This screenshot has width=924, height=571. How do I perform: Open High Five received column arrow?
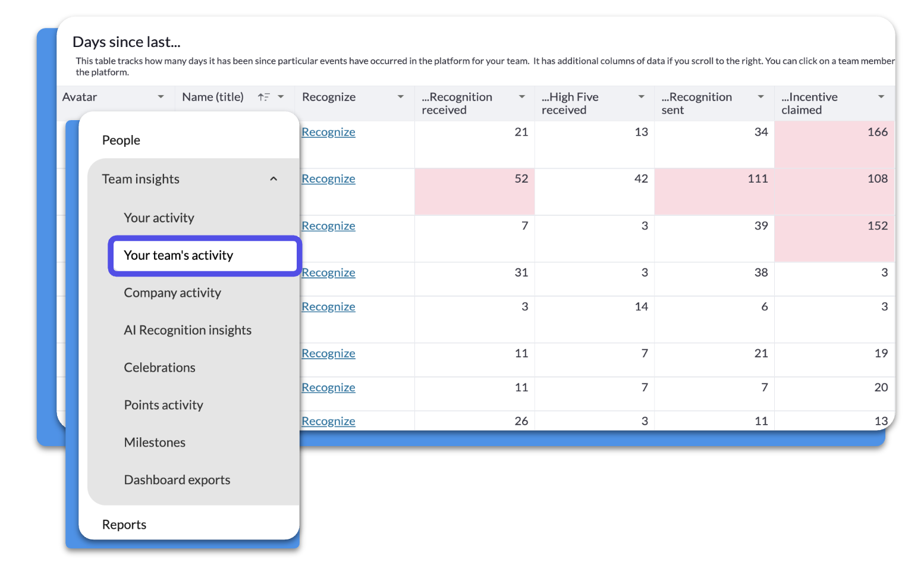pyautogui.click(x=642, y=97)
